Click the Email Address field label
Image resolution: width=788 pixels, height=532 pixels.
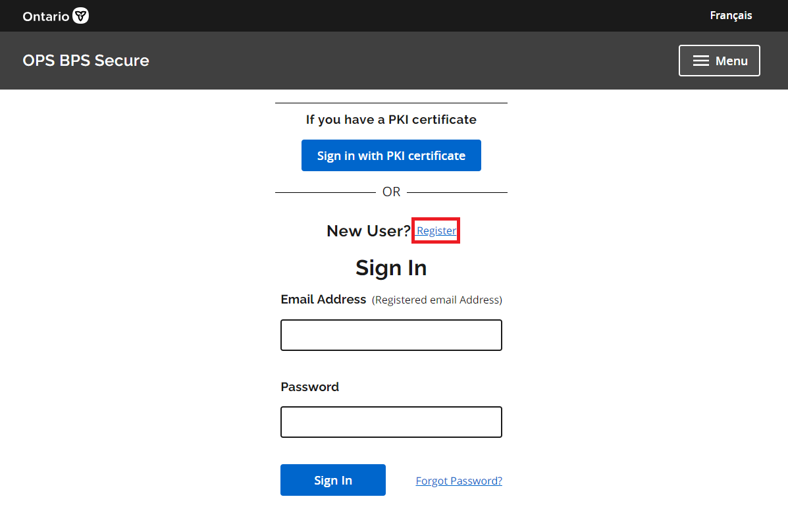click(x=323, y=300)
